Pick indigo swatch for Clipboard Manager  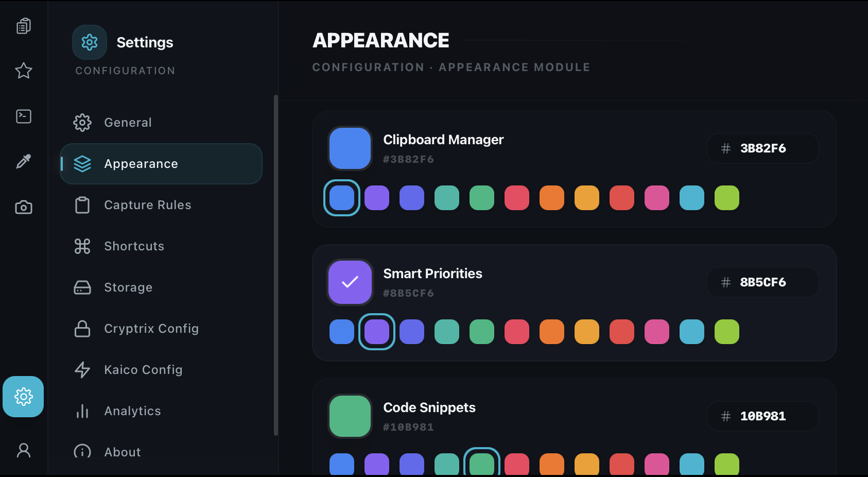(412, 198)
